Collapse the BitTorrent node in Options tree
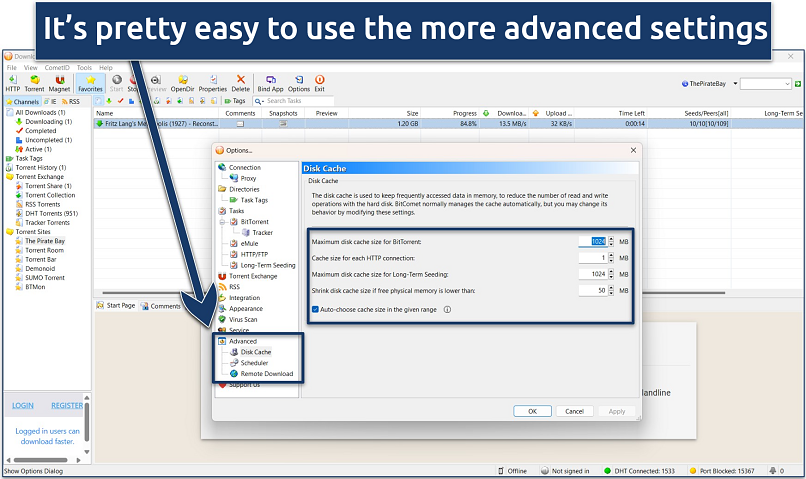Screen dimensions: 806x479 click(223, 222)
